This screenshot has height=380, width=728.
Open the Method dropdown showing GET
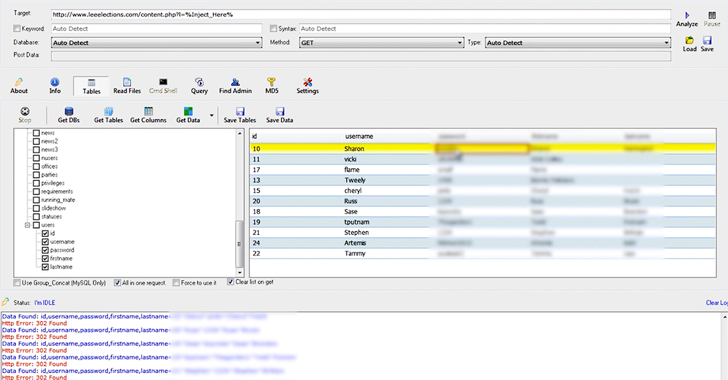(x=382, y=43)
